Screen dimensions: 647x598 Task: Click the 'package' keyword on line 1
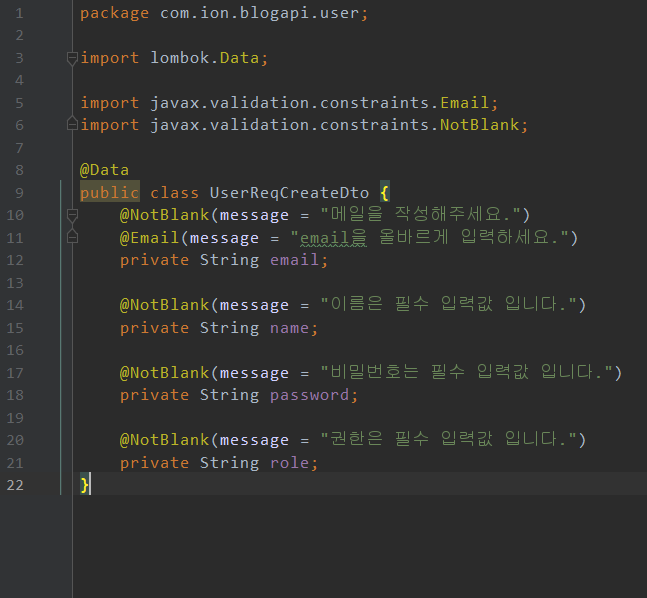(x=114, y=14)
